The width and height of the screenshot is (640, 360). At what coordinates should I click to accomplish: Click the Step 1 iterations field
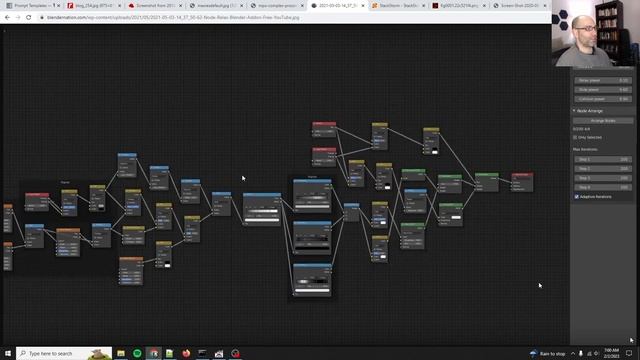[x=603, y=159]
